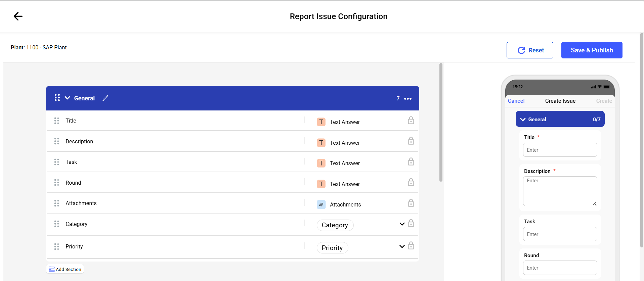
Task: Open the General section three-dots menu
Action: [408, 99]
